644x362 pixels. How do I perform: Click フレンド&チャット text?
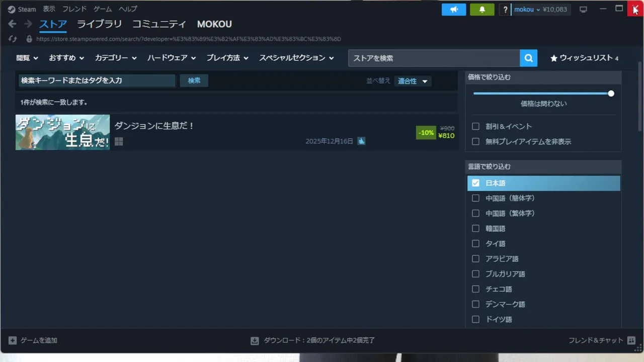point(596,340)
